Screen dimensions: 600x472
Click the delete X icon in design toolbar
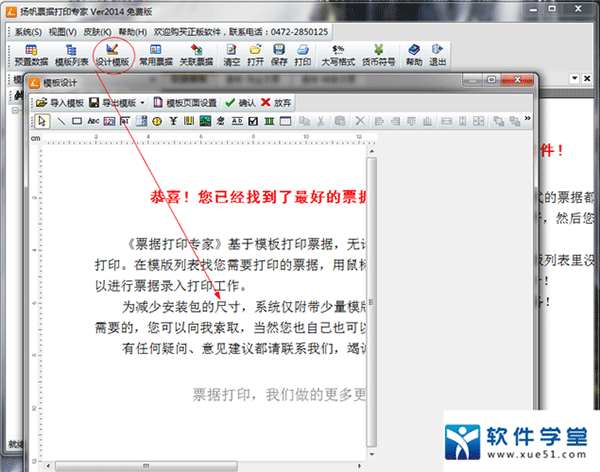click(360, 121)
